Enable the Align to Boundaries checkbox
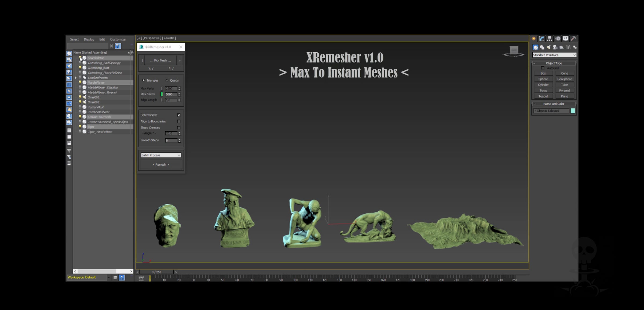 [179, 121]
